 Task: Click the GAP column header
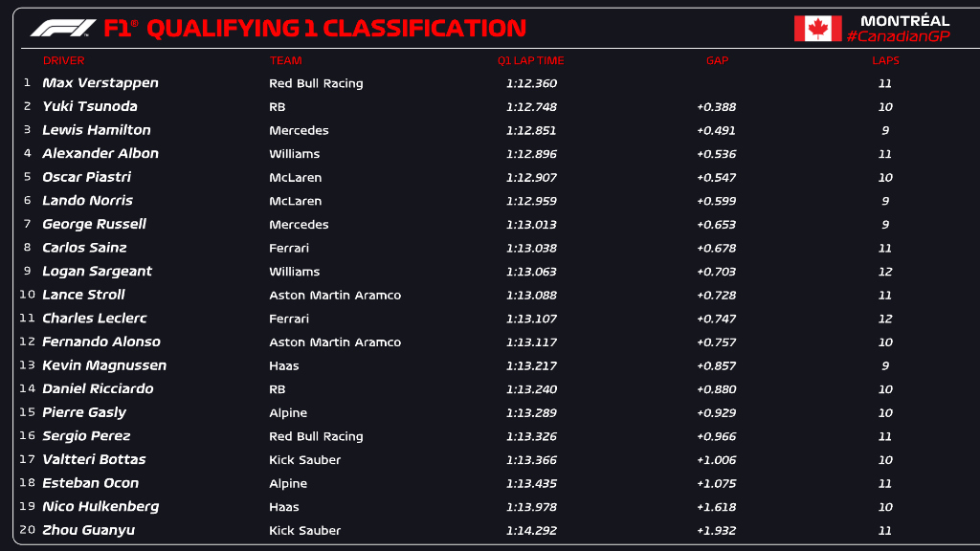718,60
